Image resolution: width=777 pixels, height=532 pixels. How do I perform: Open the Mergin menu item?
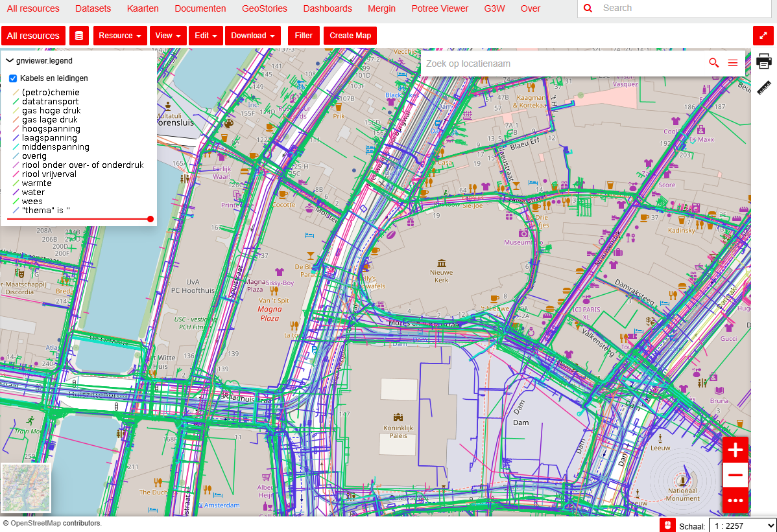pyautogui.click(x=381, y=8)
